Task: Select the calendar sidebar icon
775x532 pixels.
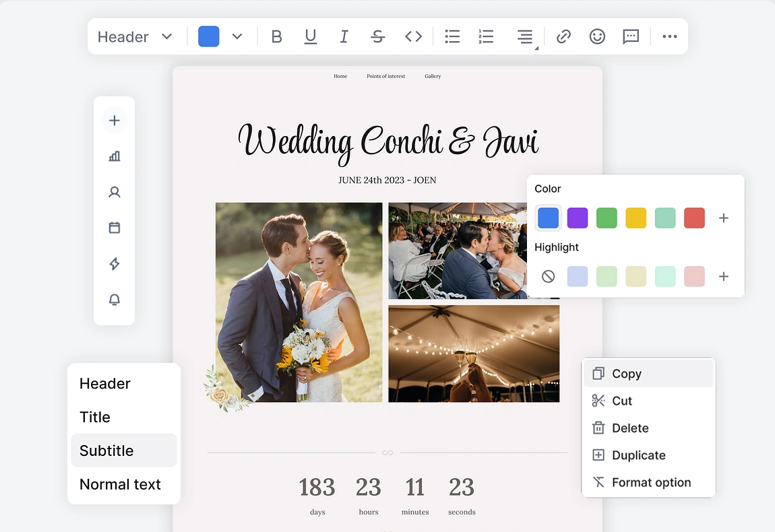Action: pos(114,228)
